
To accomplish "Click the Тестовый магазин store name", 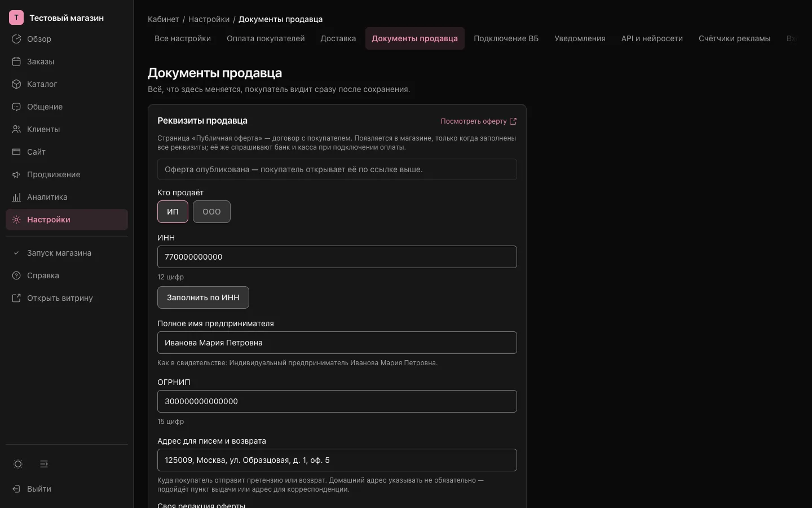I will pyautogui.click(x=67, y=18).
